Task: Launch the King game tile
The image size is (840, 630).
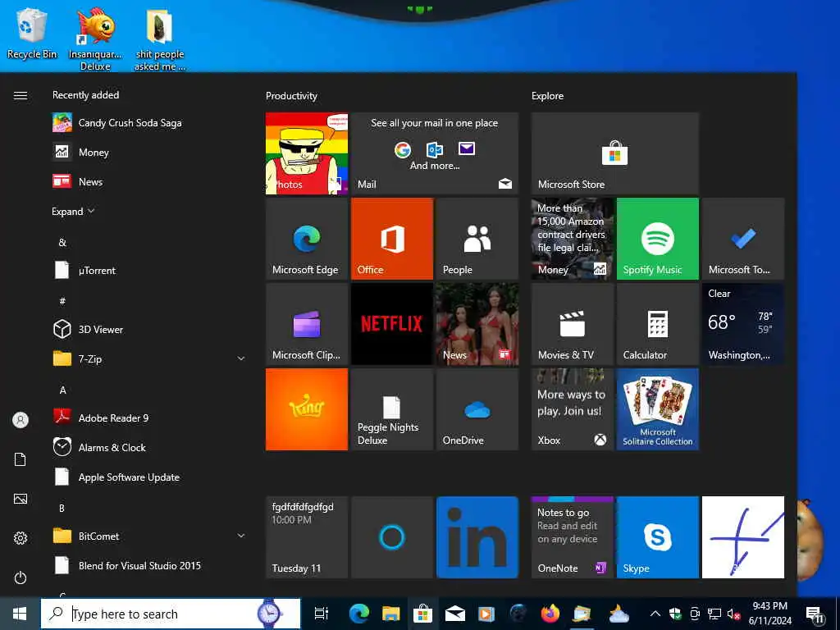Action: point(307,409)
